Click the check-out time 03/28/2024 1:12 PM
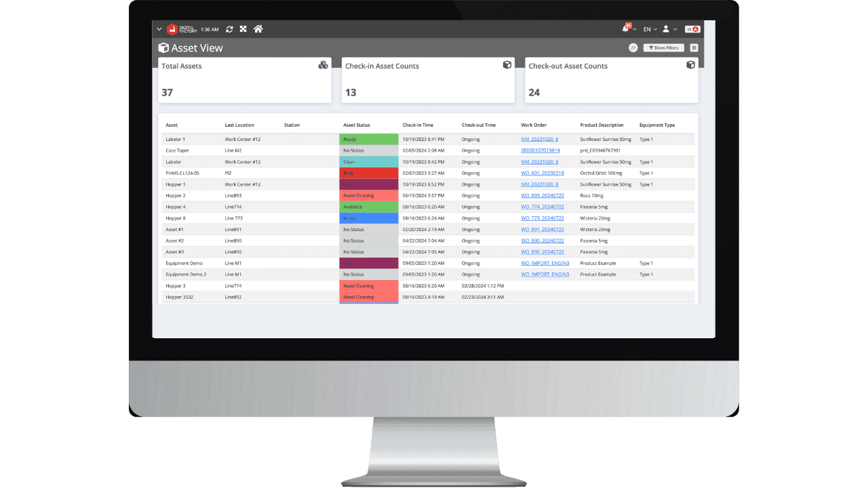 [483, 286]
